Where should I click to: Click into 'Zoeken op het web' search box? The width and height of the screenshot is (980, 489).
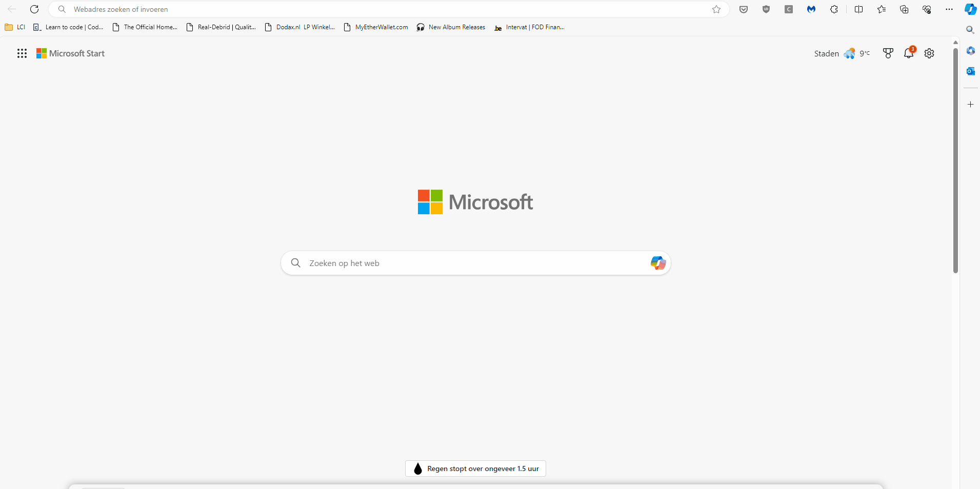point(475,263)
